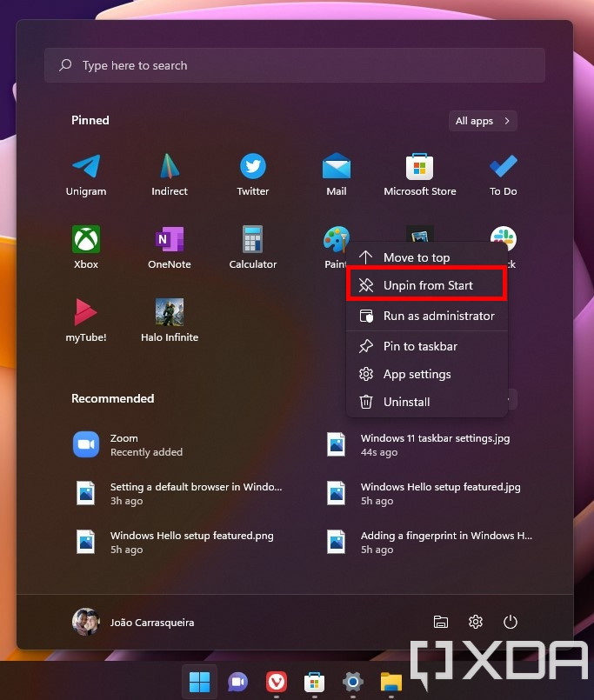This screenshot has width=594, height=700.
Task: Launch Microsoft Store from Pinned
Action: click(x=420, y=175)
